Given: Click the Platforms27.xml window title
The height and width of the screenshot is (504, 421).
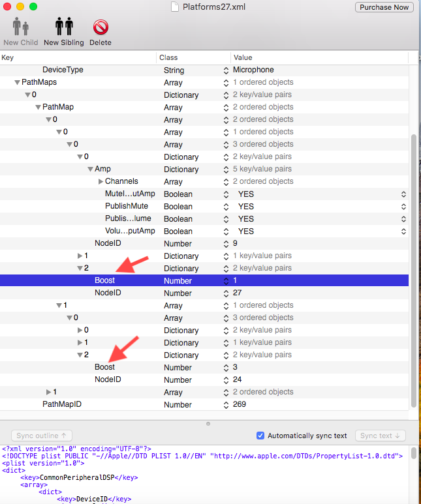Looking at the screenshot, I should click(x=214, y=7).
